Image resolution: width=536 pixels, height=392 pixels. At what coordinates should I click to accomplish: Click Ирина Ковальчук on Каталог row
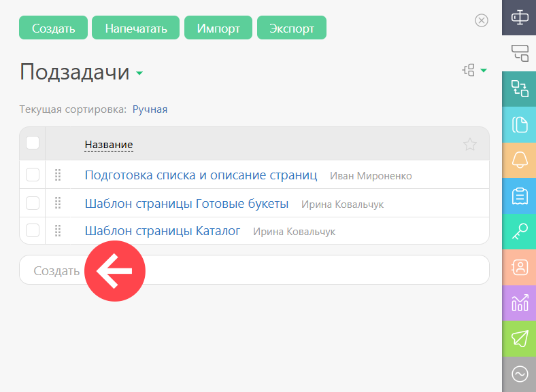tap(295, 232)
